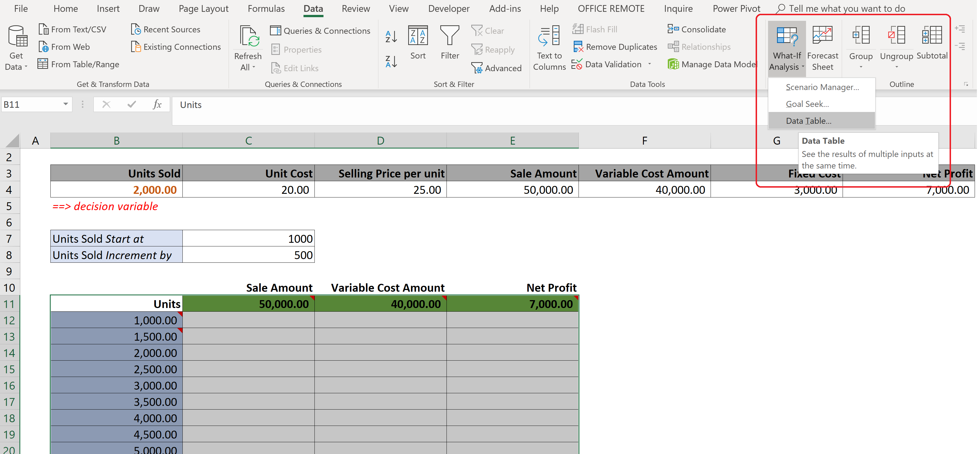
Task: Switch to the Developer tab
Action: pyautogui.click(x=448, y=8)
